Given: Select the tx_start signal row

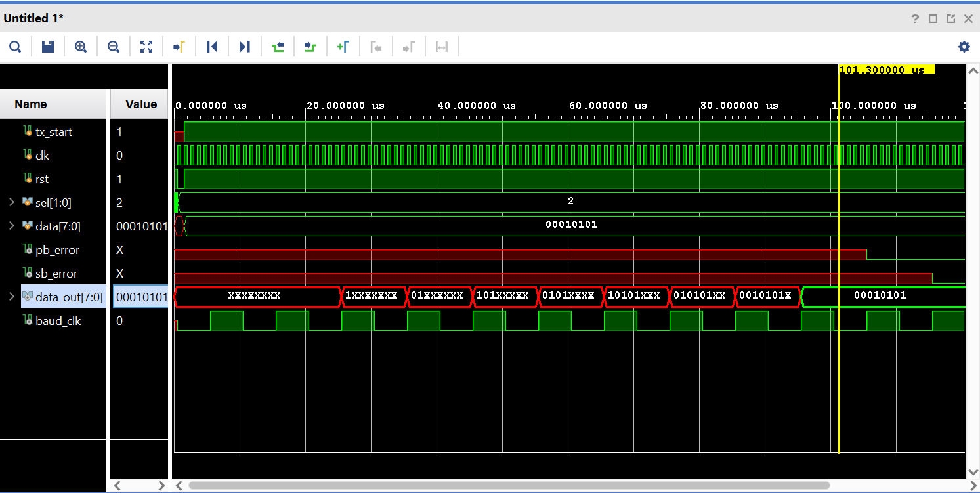Looking at the screenshot, I should pos(53,131).
